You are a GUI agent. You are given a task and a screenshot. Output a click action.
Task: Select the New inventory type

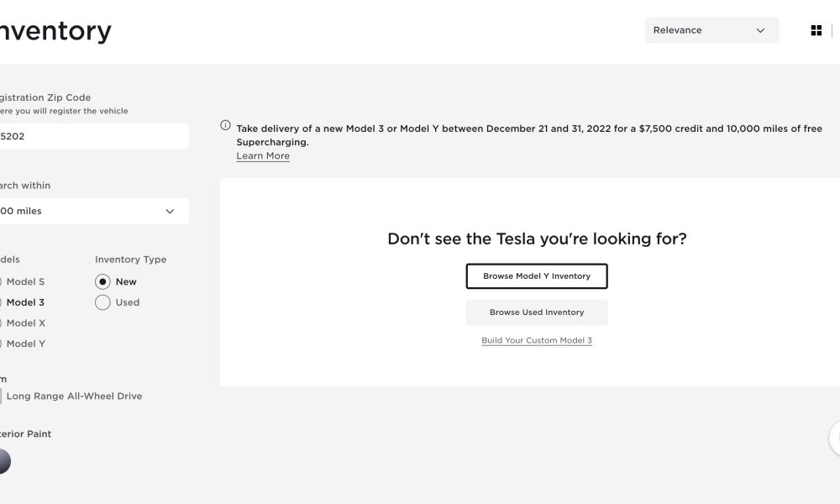point(102,281)
